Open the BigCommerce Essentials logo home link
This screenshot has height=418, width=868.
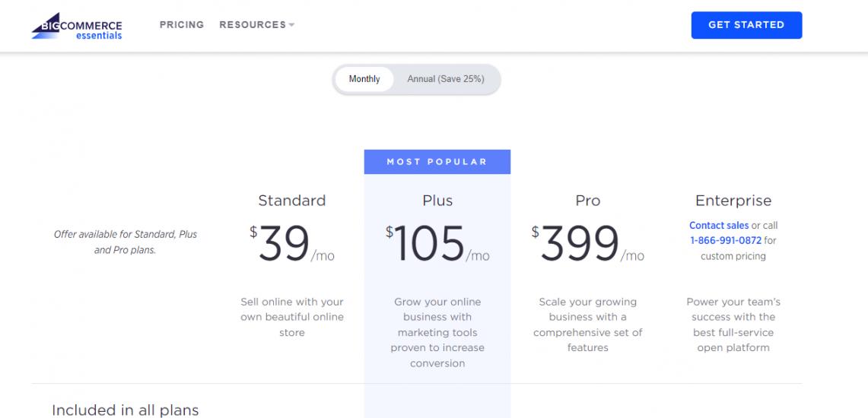[x=77, y=26]
